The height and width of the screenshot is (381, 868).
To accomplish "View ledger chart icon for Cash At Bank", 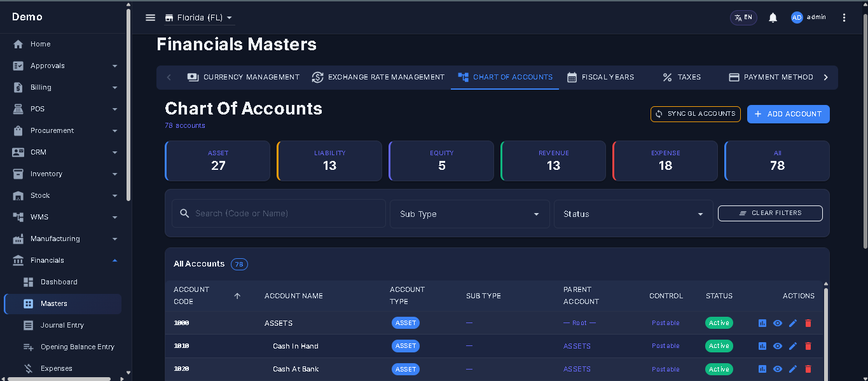I will 762,369.
